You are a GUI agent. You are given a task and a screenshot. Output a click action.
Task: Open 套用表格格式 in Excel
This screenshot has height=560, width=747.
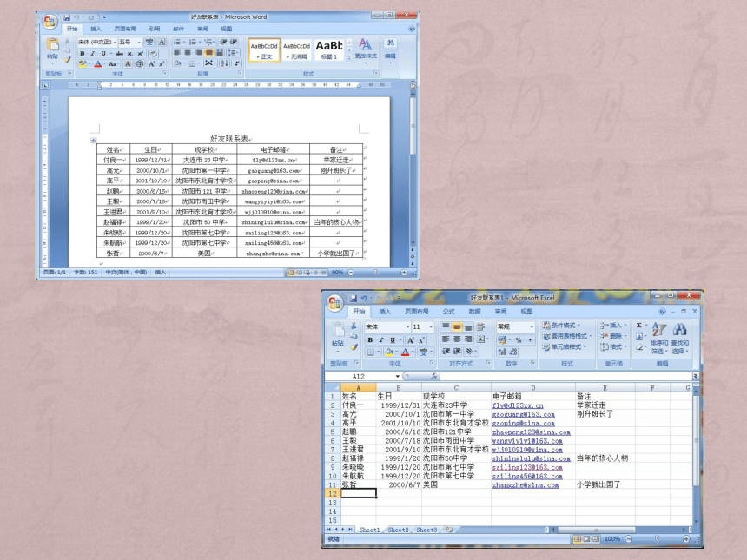tap(567, 336)
